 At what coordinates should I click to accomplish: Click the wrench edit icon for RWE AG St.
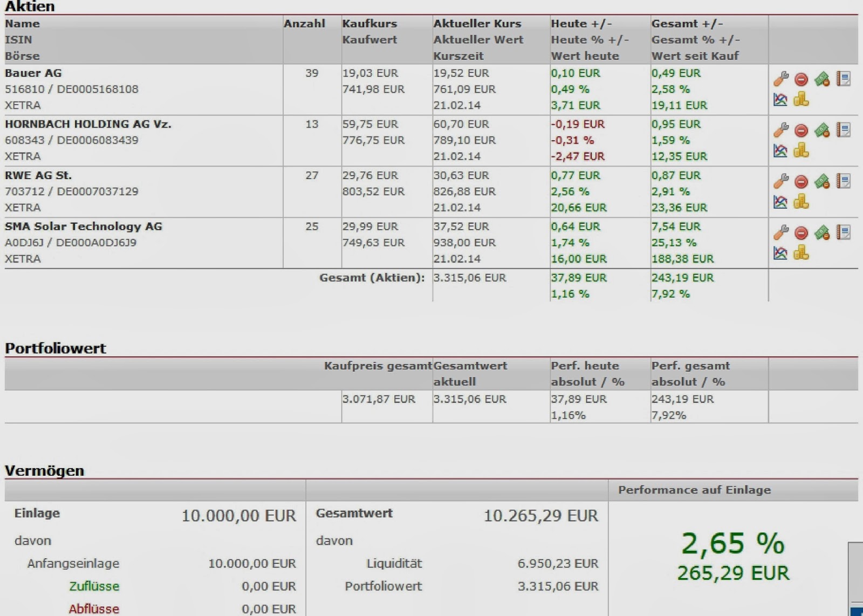(x=780, y=181)
